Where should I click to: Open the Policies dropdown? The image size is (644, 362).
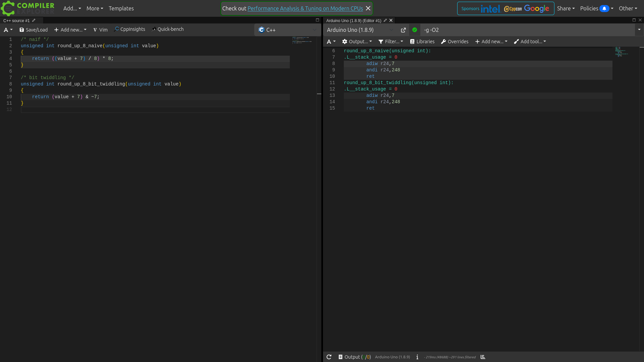pos(597,8)
